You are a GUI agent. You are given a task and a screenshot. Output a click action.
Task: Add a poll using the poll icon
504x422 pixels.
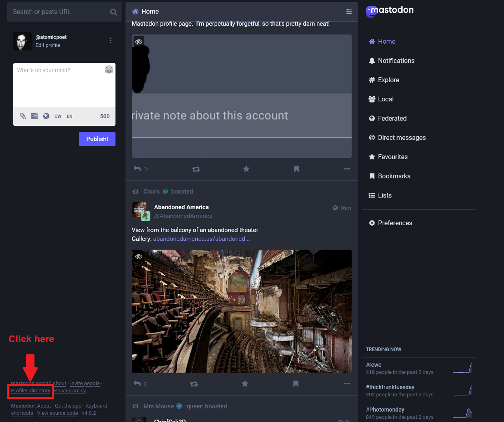click(x=34, y=116)
